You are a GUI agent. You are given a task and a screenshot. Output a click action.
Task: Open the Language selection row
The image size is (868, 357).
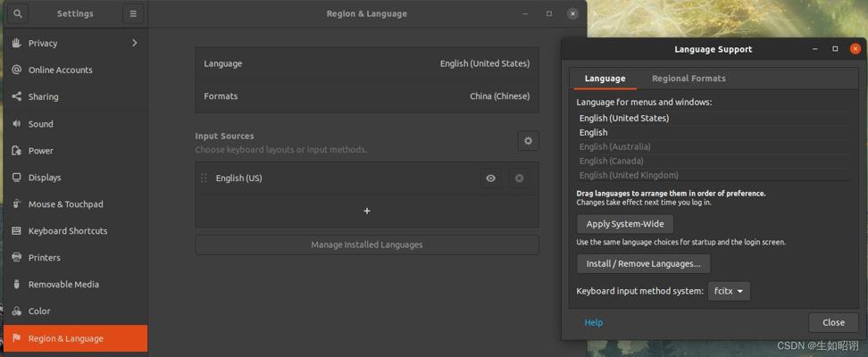[366, 63]
